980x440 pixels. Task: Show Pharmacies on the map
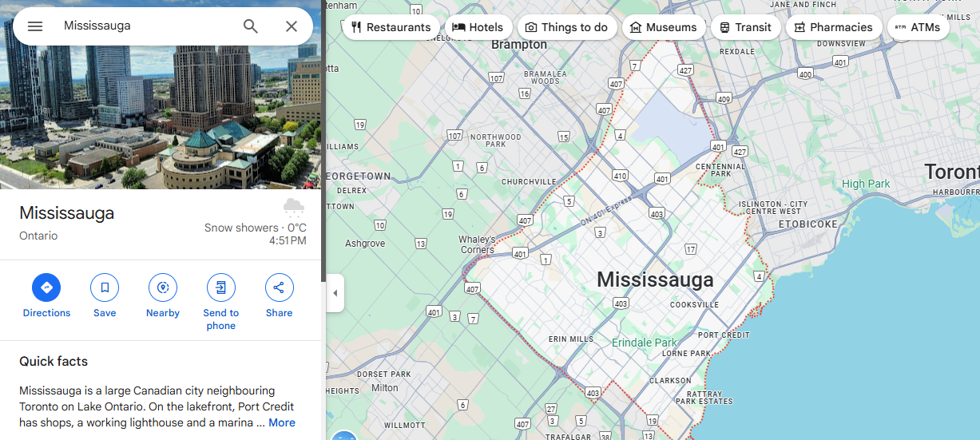[834, 27]
